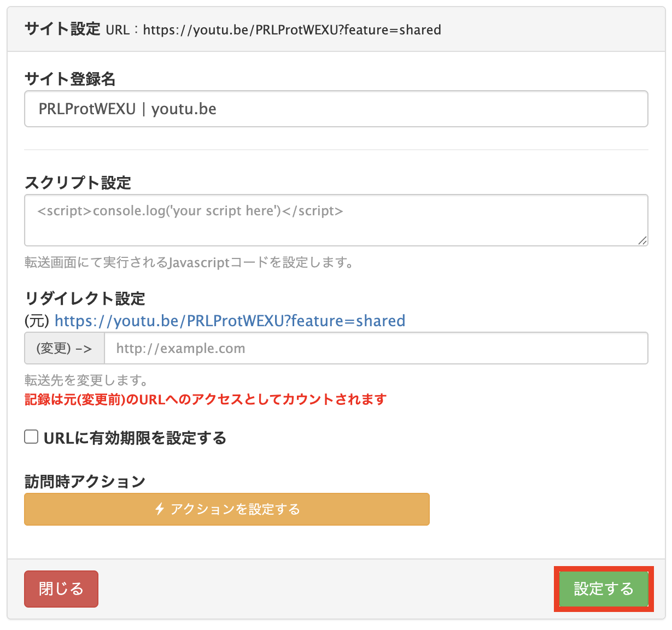672x630 pixels.
Task: Click the lightning bolt icon on the action button
Action: tap(160, 509)
